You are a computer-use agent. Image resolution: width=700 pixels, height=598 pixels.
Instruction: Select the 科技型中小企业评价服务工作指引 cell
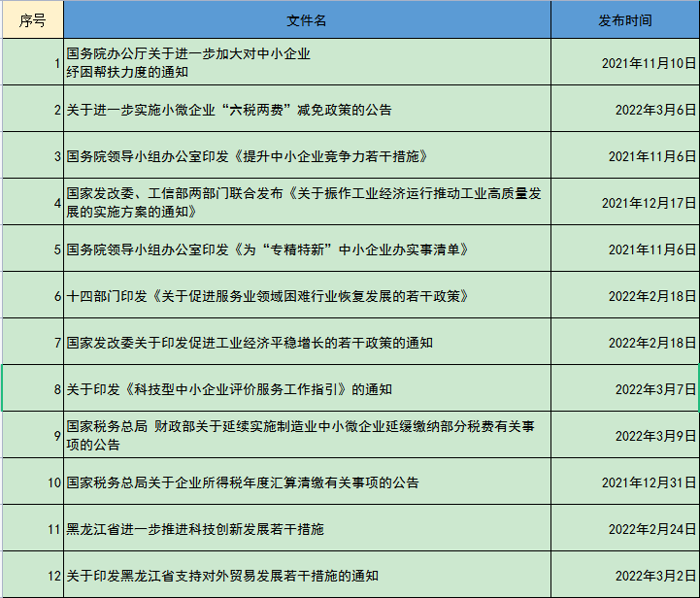307,389
